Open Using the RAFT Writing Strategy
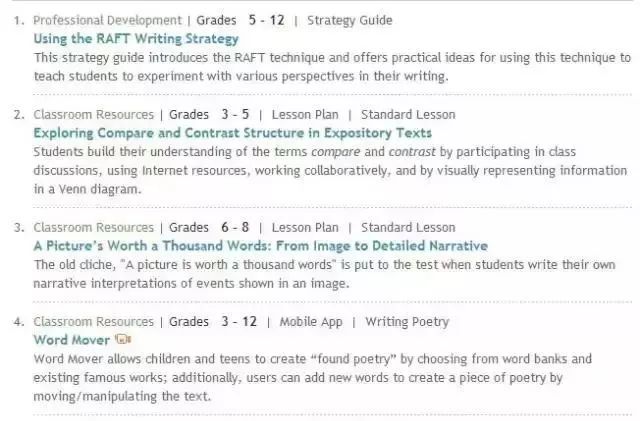 (136, 39)
